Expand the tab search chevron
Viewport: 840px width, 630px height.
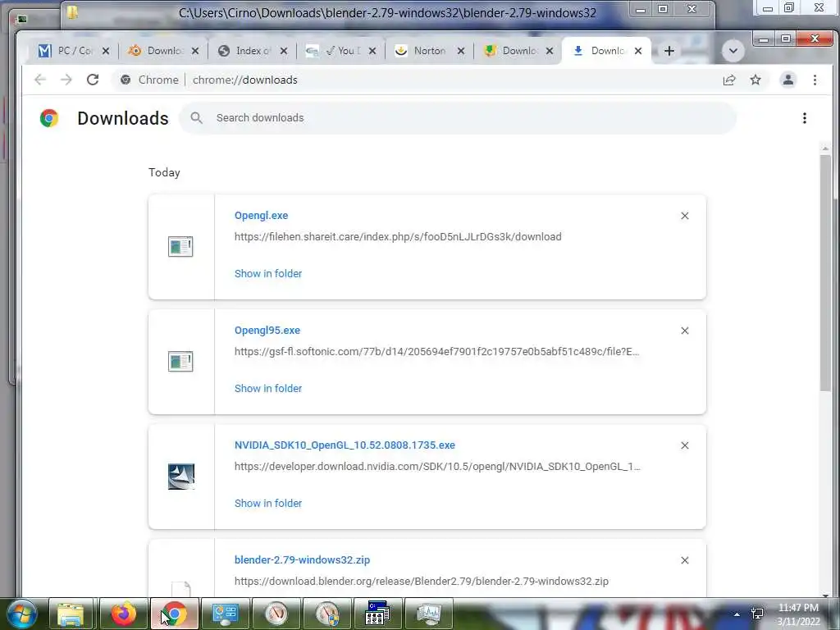(733, 51)
